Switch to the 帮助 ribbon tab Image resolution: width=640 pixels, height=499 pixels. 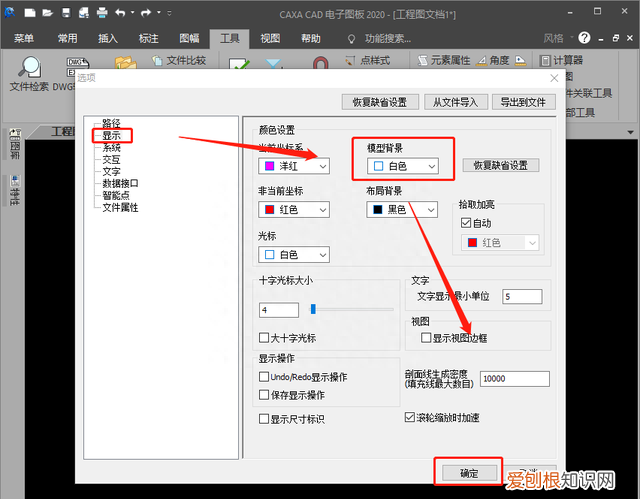tap(311, 38)
